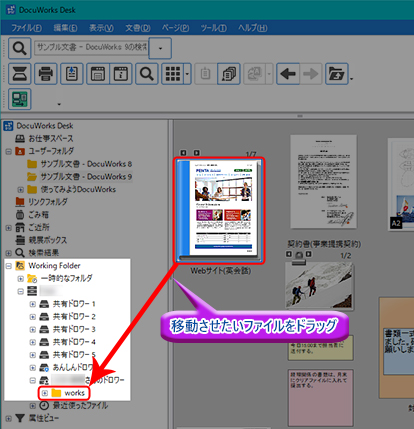Viewport: 414px width, 429px height.
Task: Open the ページ(P) menu
Action: click(175, 28)
